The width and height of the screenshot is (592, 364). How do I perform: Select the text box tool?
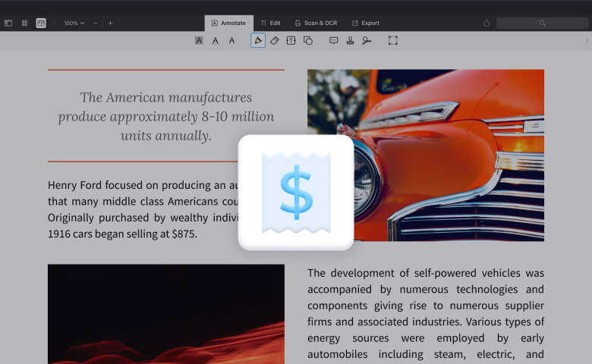coord(291,40)
